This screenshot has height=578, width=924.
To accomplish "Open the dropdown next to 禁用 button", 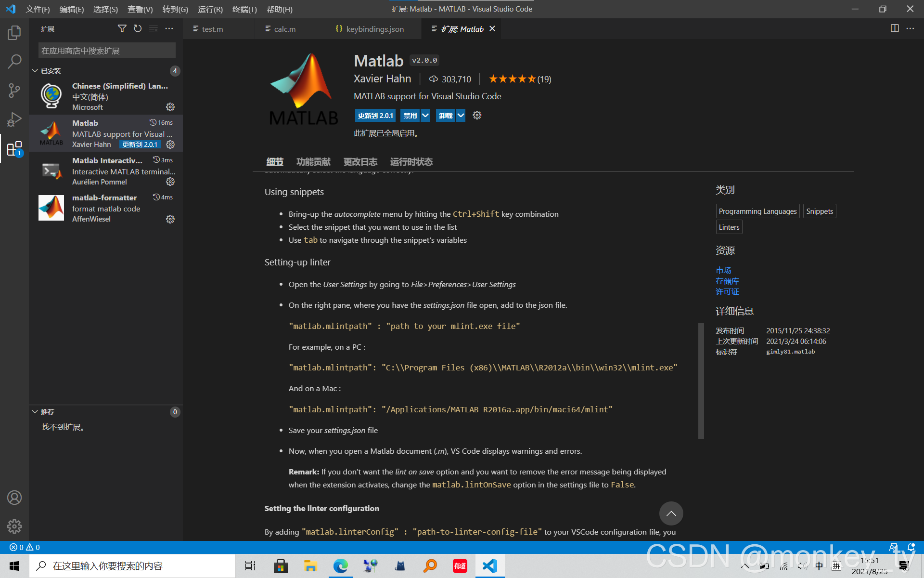I will pos(425,115).
